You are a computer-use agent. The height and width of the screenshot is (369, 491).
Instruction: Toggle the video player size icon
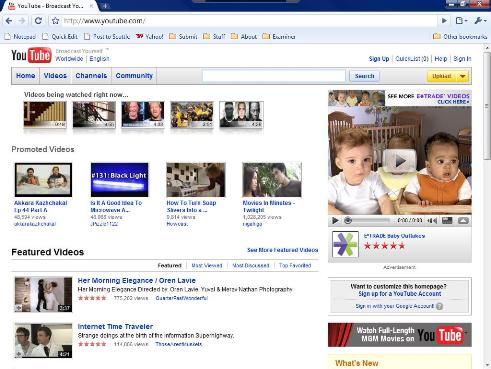[447, 221]
